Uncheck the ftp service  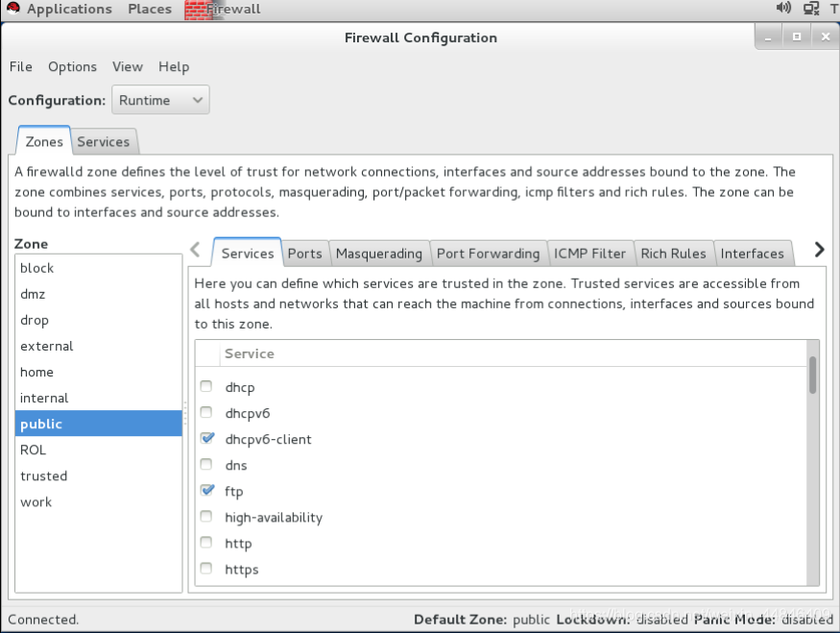[206, 490]
